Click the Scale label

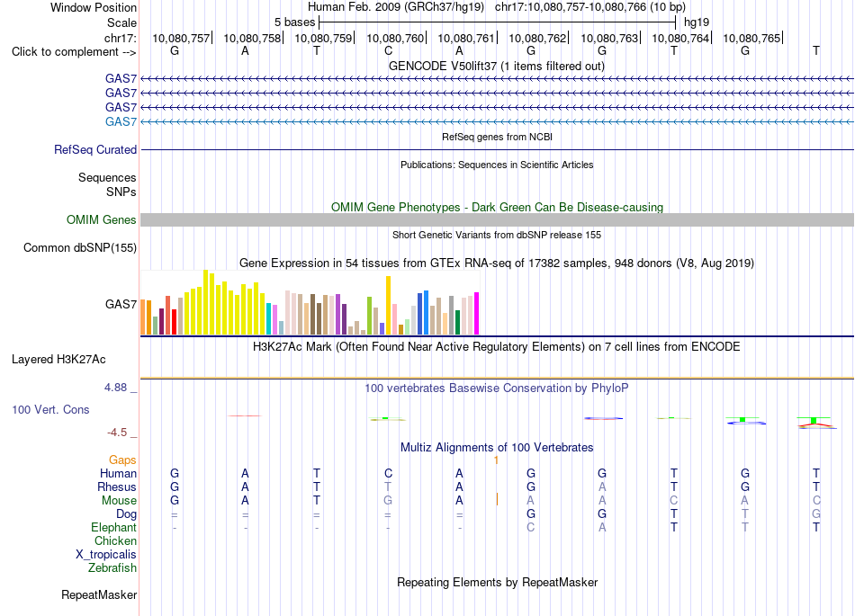[121, 22]
